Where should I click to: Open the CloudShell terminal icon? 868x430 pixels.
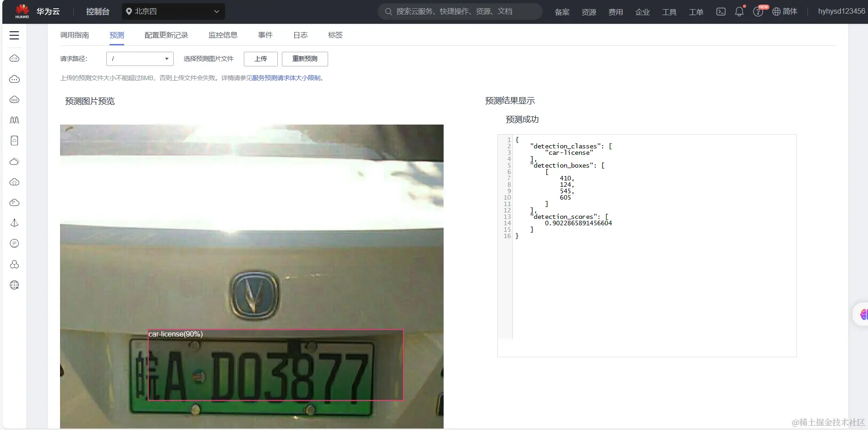click(721, 11)
